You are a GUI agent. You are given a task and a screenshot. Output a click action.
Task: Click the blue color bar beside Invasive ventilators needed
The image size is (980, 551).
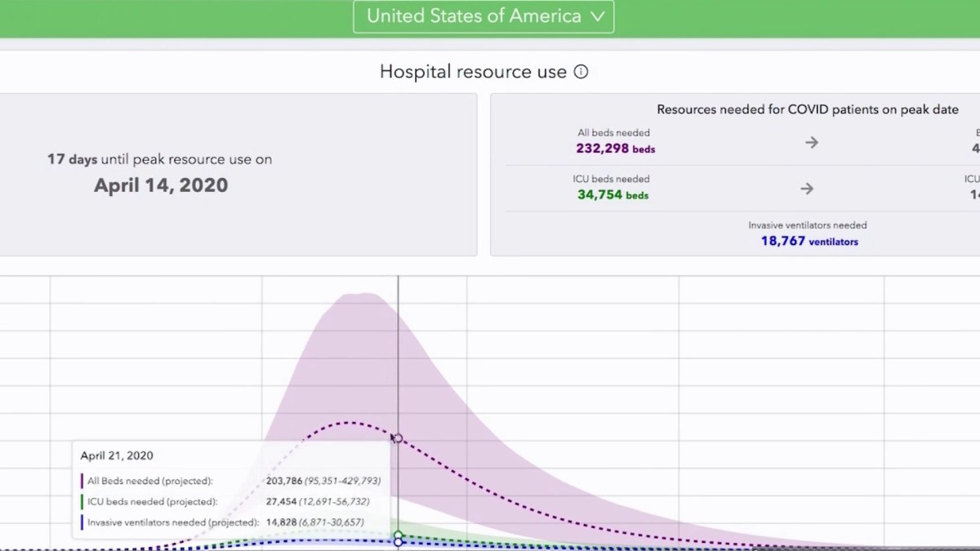(x=82, y=522)
